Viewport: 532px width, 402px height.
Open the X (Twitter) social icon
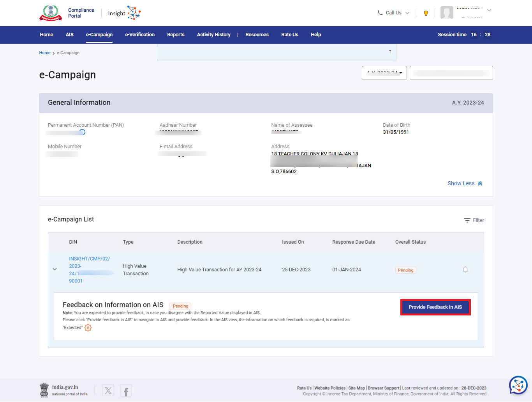pyautogui.click(x=108, y=390)
